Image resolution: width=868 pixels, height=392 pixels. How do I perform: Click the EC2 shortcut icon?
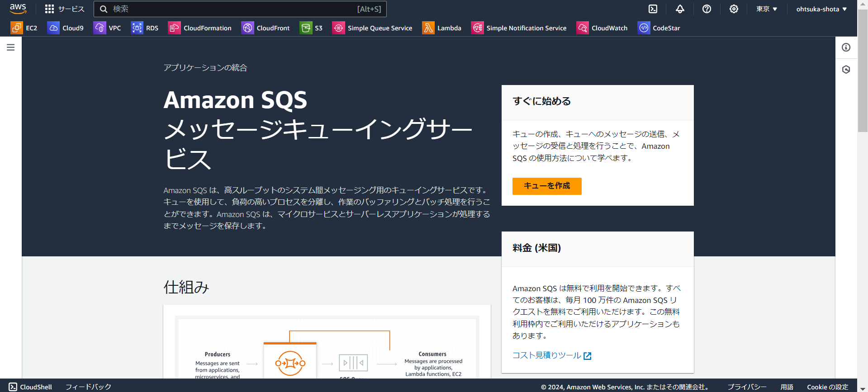pos(16,28)
